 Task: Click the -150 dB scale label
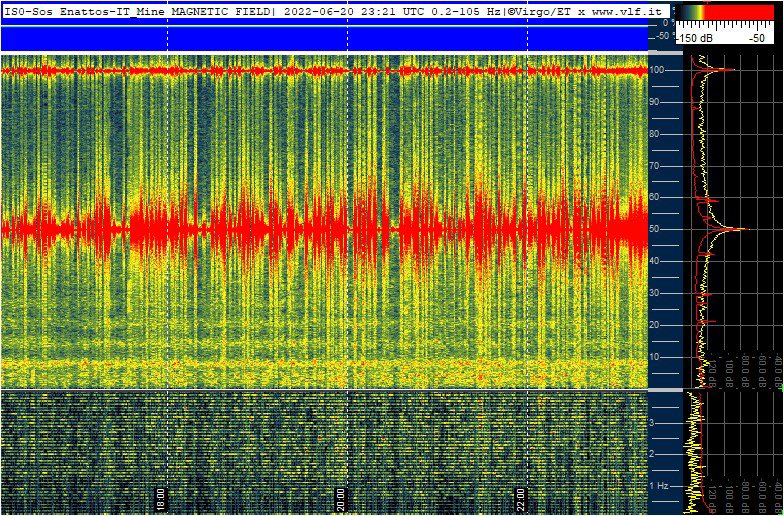click(x=695, y=37)
